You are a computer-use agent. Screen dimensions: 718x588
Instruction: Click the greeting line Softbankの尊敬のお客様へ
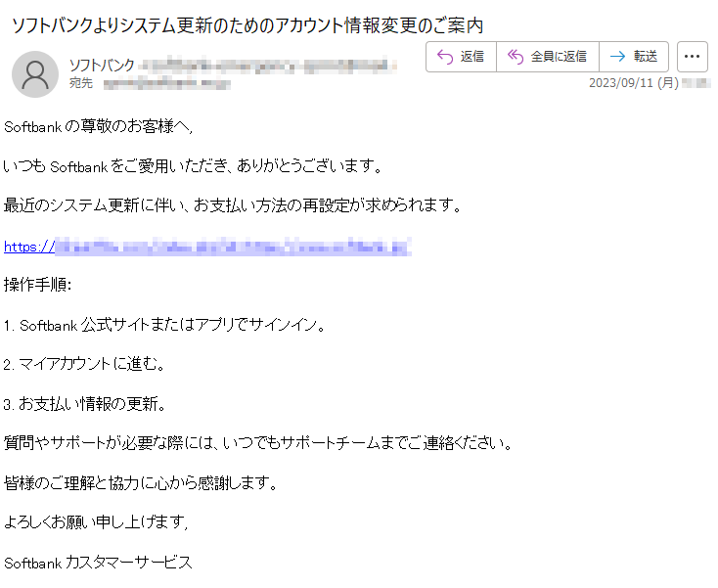point(98,126)
